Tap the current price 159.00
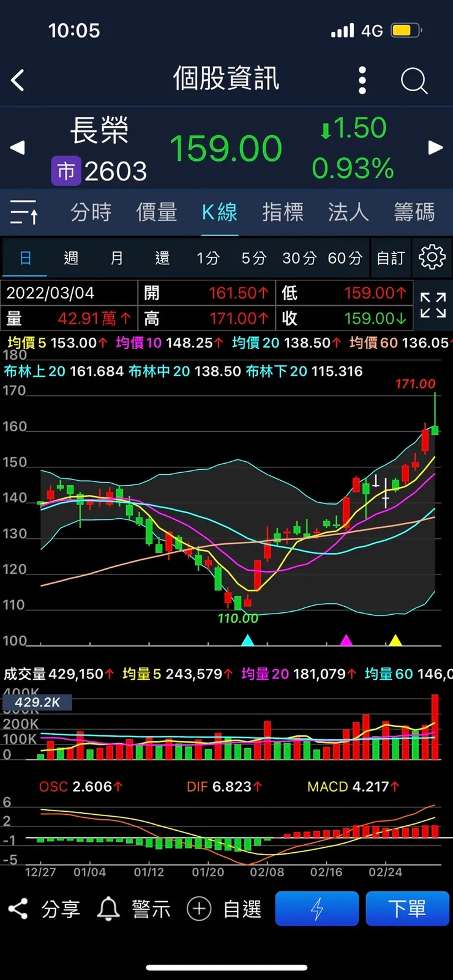The height and width of the screenshot is (980, 453). pyautogui.click(x=226, y=149)
